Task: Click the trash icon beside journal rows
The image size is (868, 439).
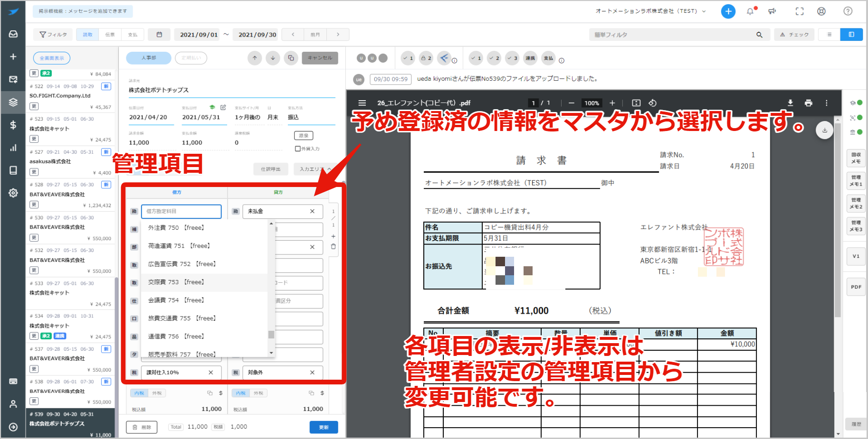Action: point(333,246)
